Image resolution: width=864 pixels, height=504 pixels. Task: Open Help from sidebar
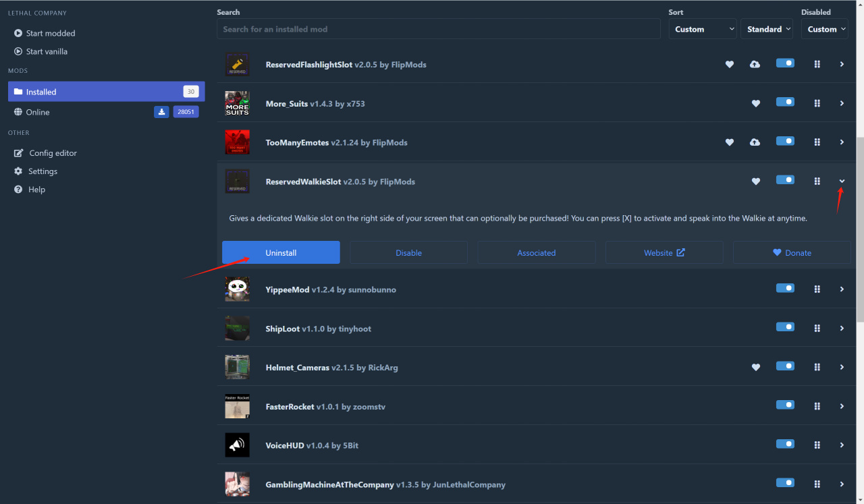point(30,190)
